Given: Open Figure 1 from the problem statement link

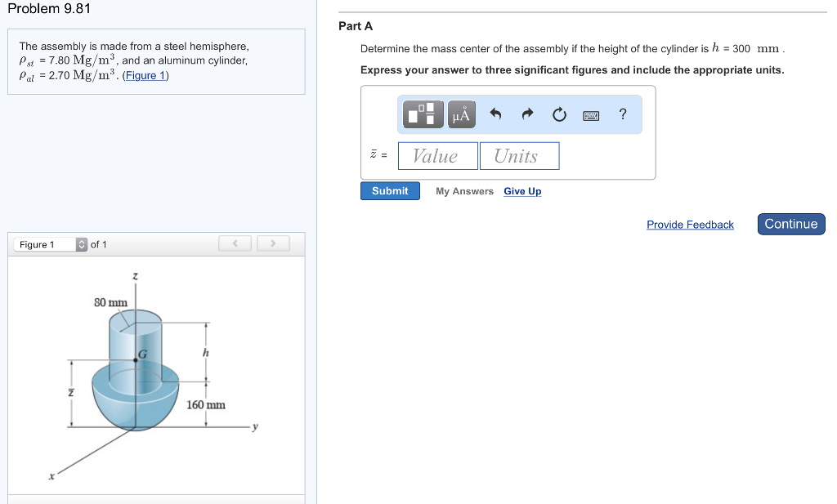Looking at the screenshot, I should pos(145,75).
